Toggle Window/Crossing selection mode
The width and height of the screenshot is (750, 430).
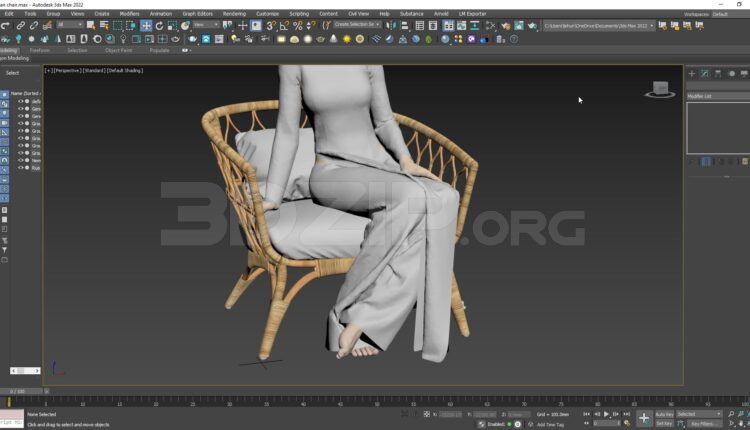131,25
